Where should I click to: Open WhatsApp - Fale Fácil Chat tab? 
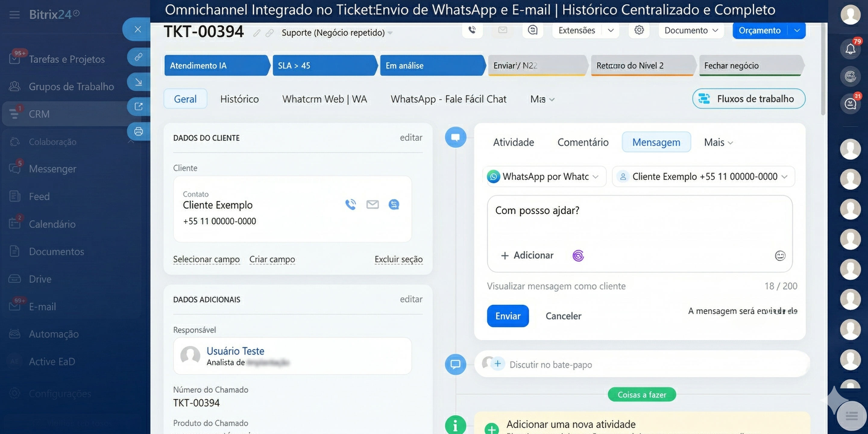point(448,99)
